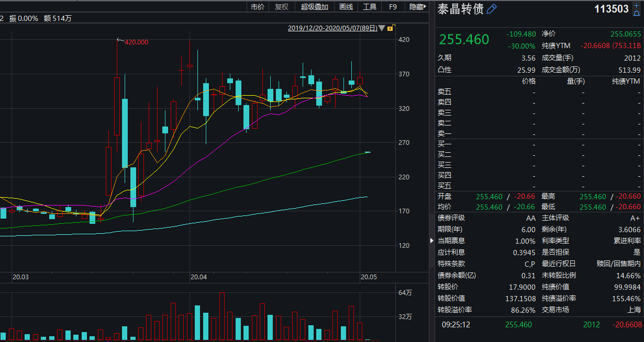Screen dimensions: 644x342
Task: Open the 工具 tools menu
Action: coord(370,7)
